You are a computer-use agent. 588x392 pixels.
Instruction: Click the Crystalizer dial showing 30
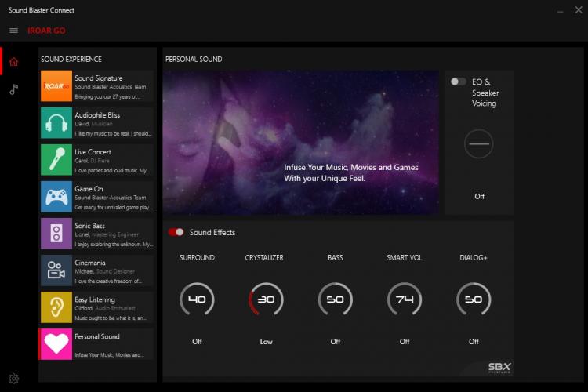point(267,299)
